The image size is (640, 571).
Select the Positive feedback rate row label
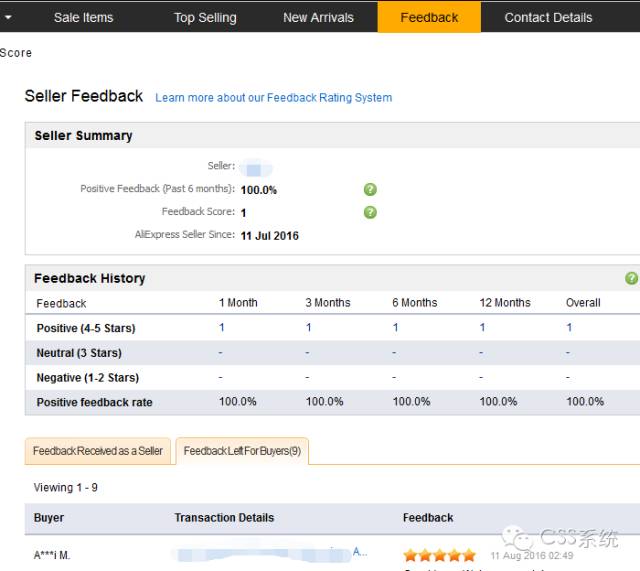[94, 402]
